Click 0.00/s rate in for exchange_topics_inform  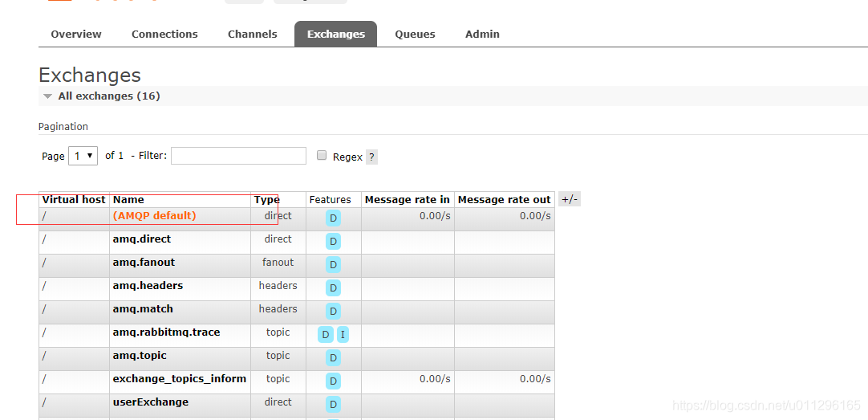pyautogui.click(x=435, y=378)
